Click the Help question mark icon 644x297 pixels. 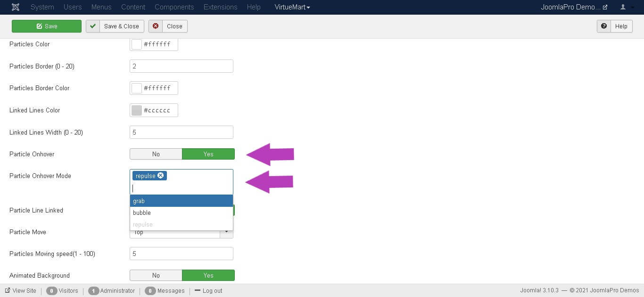pos(604,26)
